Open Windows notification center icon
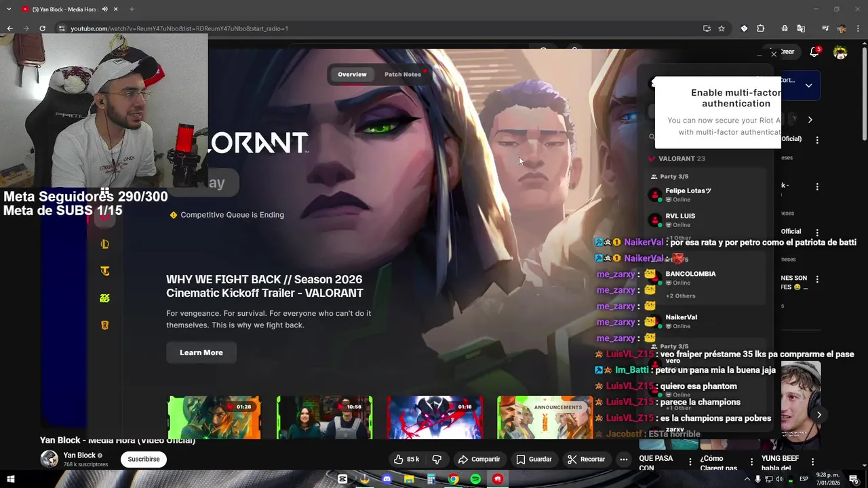868x488 pixels. point(854,479)
